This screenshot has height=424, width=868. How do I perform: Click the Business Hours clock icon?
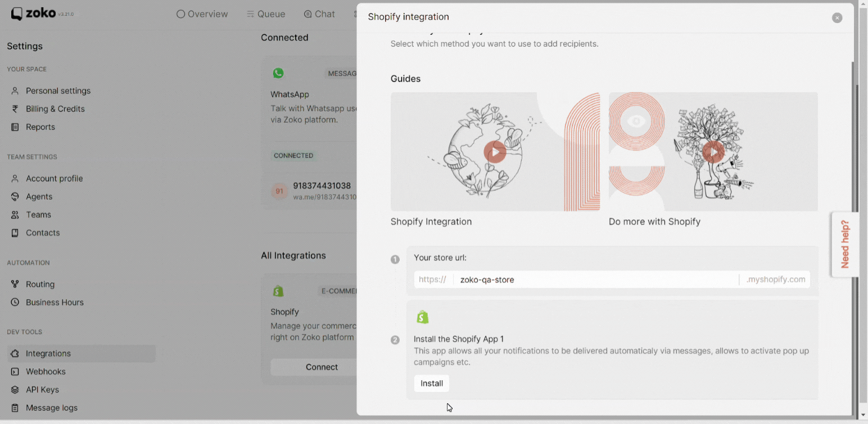pos(15,302)
